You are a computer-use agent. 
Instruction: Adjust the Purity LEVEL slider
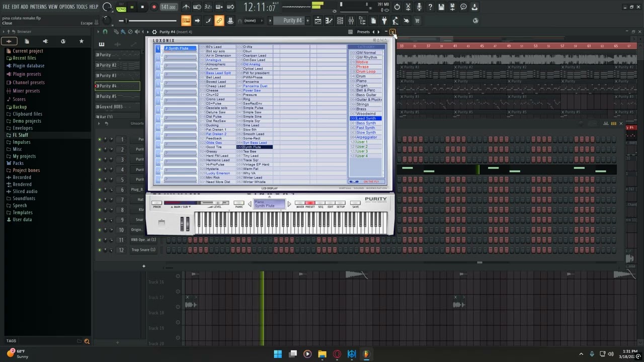(217, 203)
